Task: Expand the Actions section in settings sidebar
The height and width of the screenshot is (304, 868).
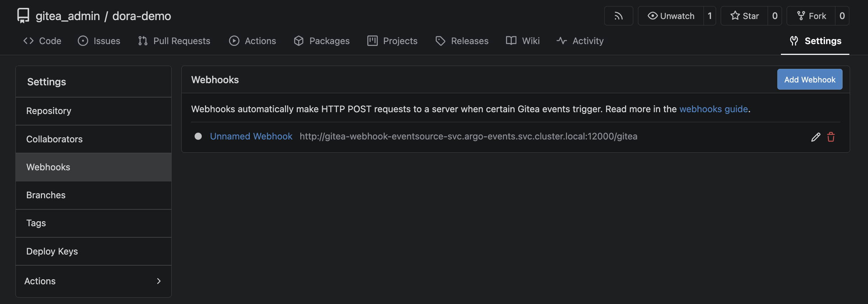Action: pyautogui.click(x=94, y=281)
